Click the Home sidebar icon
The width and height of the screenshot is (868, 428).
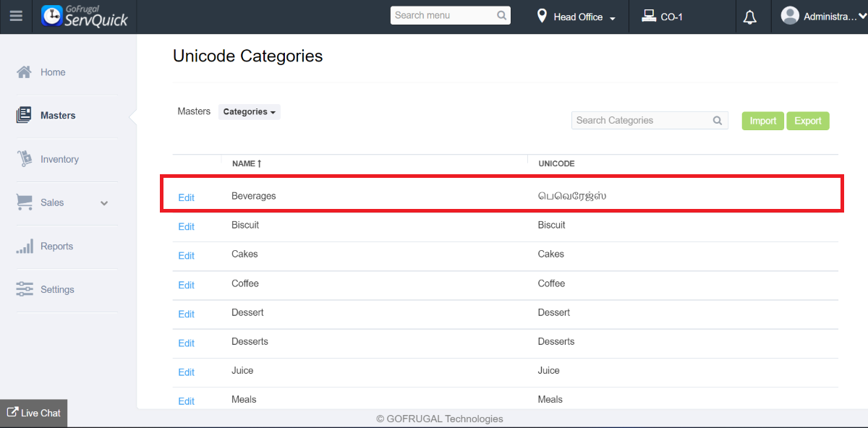click(x=24, y=72)
